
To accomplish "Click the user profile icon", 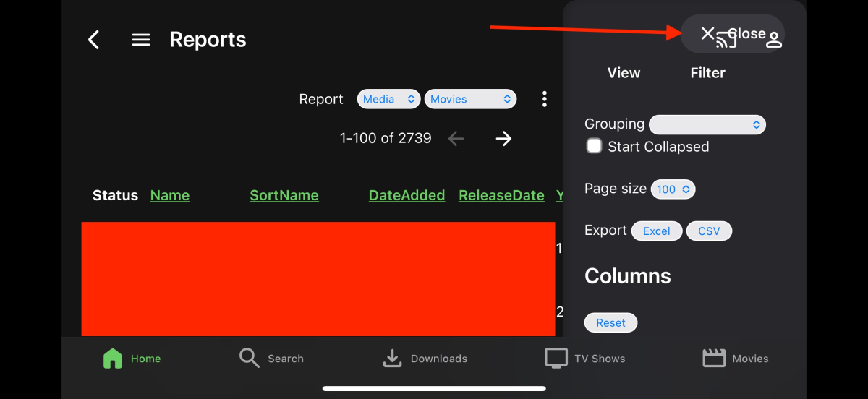I will pos(774,39).
